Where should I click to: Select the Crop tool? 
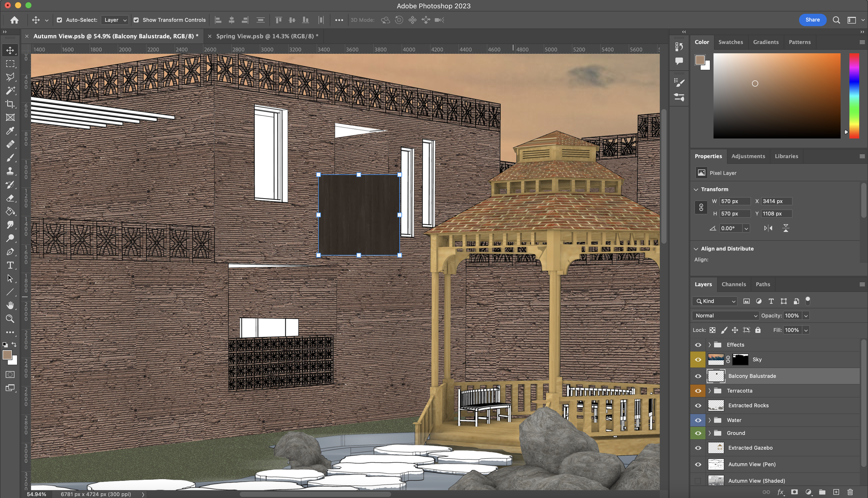[x=10, y=104]
